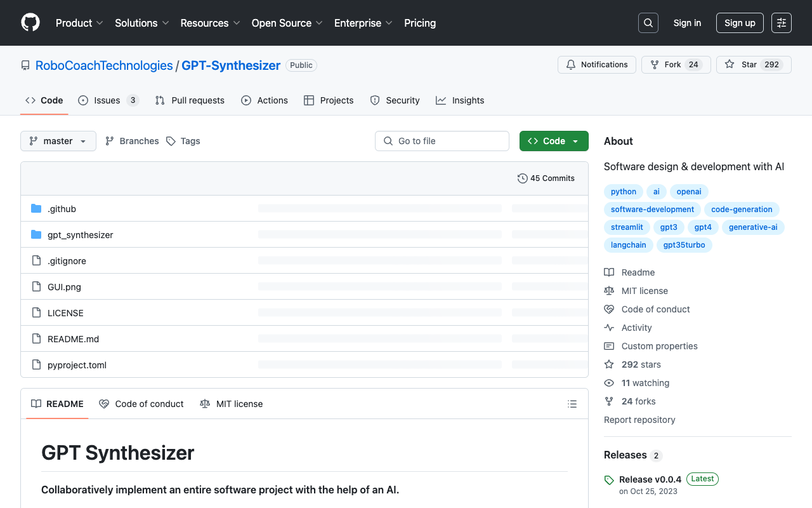This screenshot has height=508, width=812.
Task: Open the Notifications bell button
Action: (597, 65)
